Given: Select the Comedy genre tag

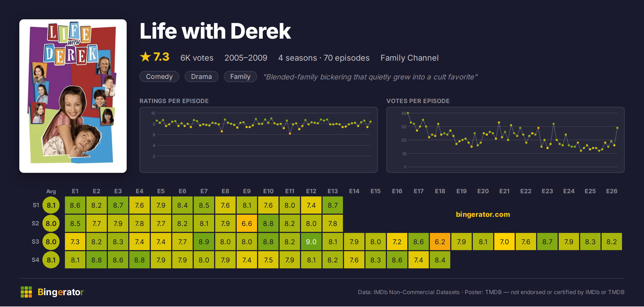Looking at the screenshot, I should tap(159, 77).
